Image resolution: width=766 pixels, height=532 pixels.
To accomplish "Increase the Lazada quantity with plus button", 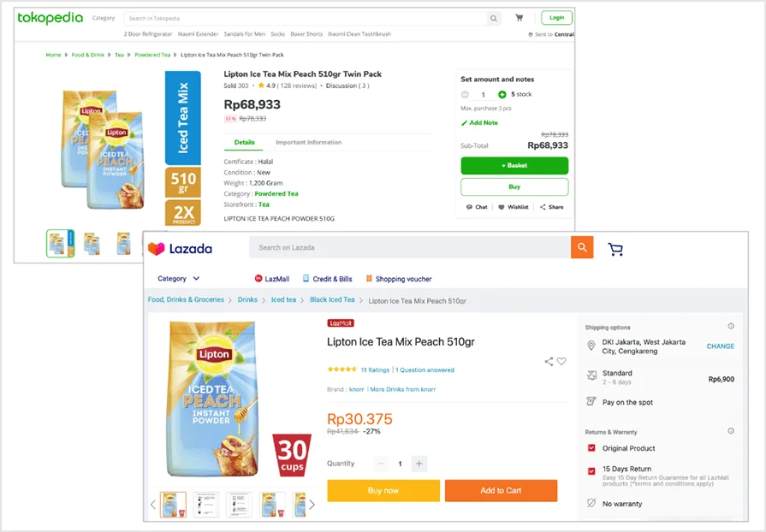I will tap(419, 464).
